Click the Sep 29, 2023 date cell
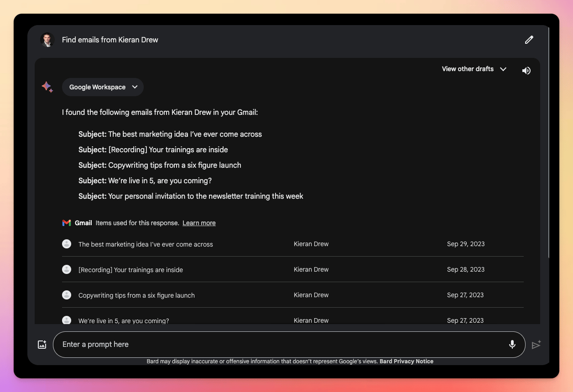 (466, 244)
